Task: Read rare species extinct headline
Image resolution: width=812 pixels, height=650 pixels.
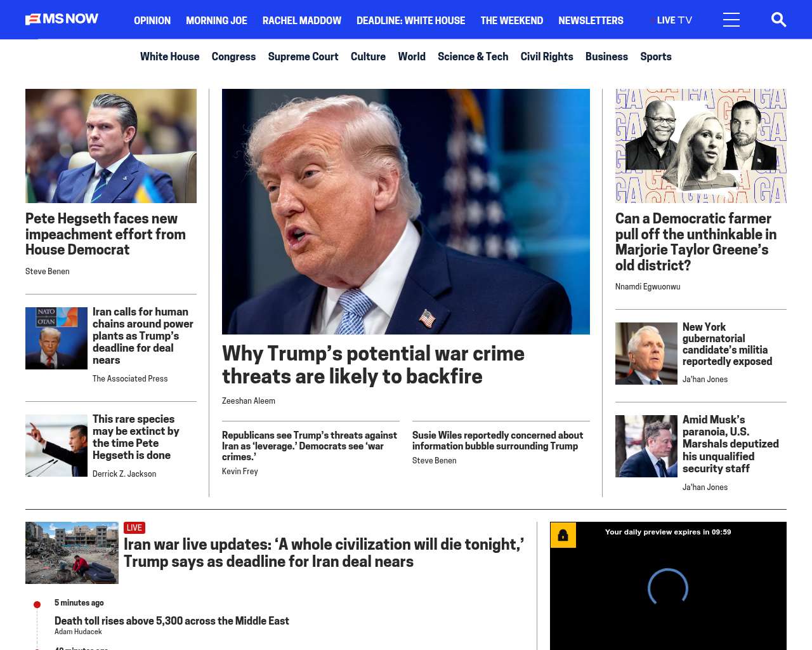Action: click(136, 437)
